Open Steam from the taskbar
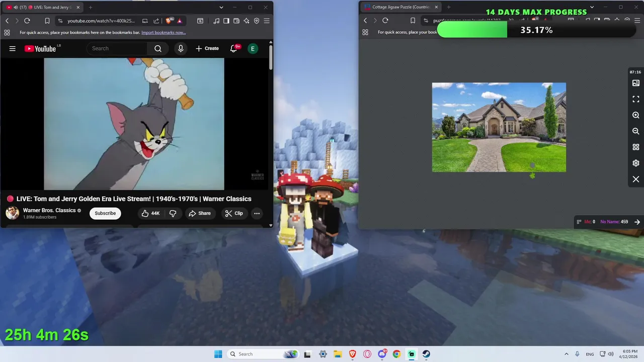644x362 pixels. point(426,354)
